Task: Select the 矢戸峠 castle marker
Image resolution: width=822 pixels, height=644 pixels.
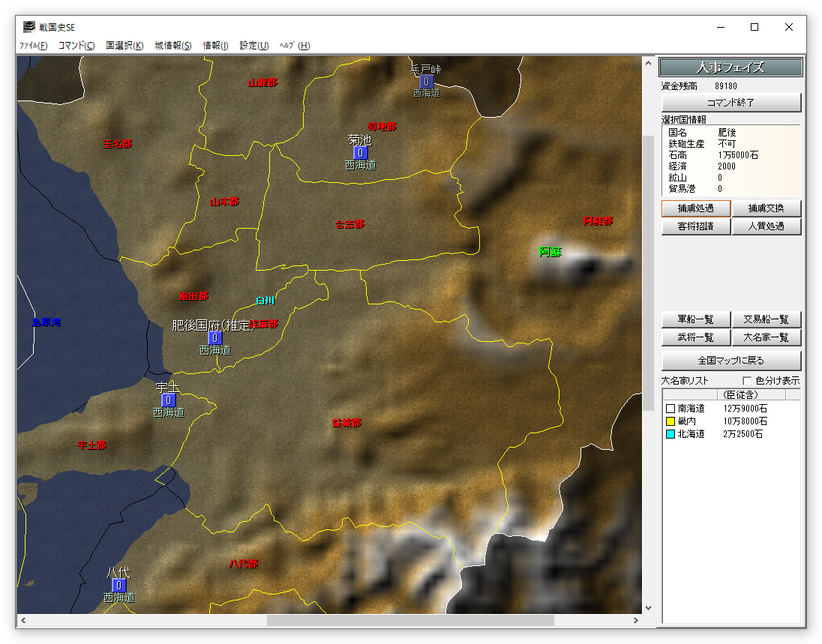Action: point(426,82)
